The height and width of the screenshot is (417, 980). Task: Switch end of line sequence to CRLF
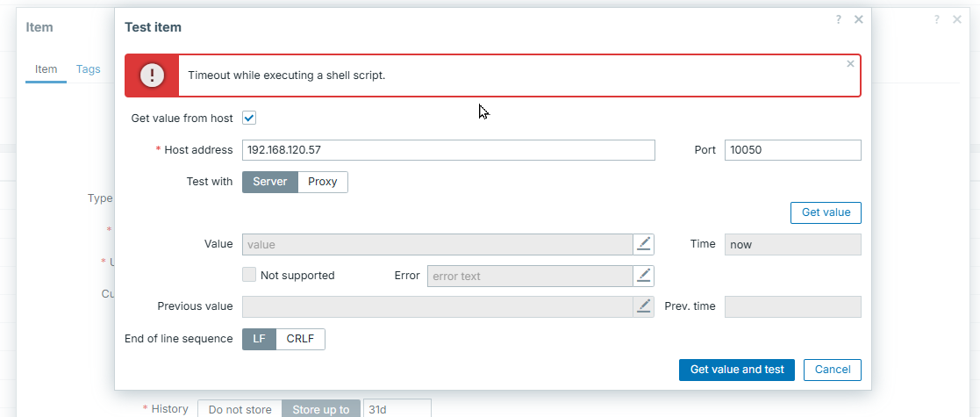pyautogui.click(x=301, y=339)
